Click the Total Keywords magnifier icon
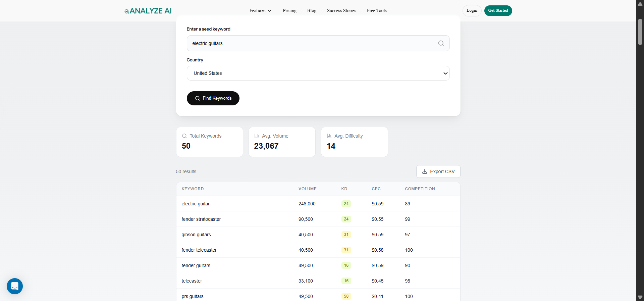This screenshot has height=301, width=644. coord(184,136)
